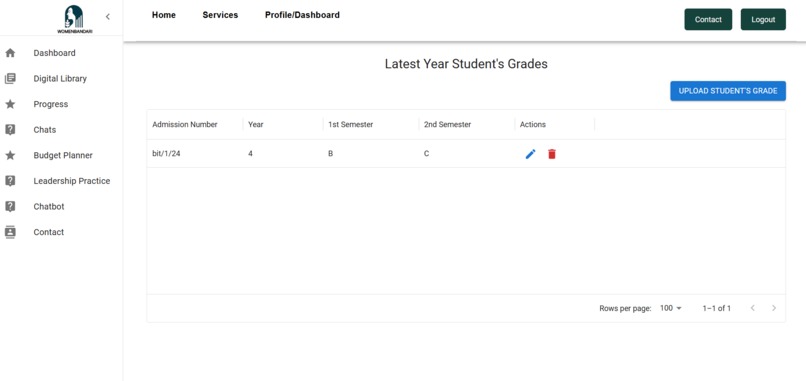806x381 pixels.
Task: Click the Latest Year Student's Grades heading
Action: click(x=466, y=64)
